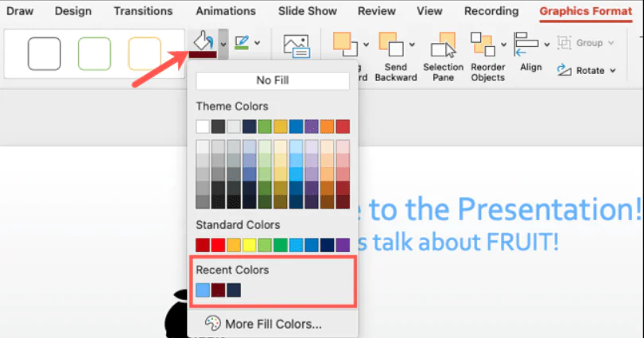This screenshot has height=338, width=644.
Task: Open the Recording tab
Action: [491, 11]
